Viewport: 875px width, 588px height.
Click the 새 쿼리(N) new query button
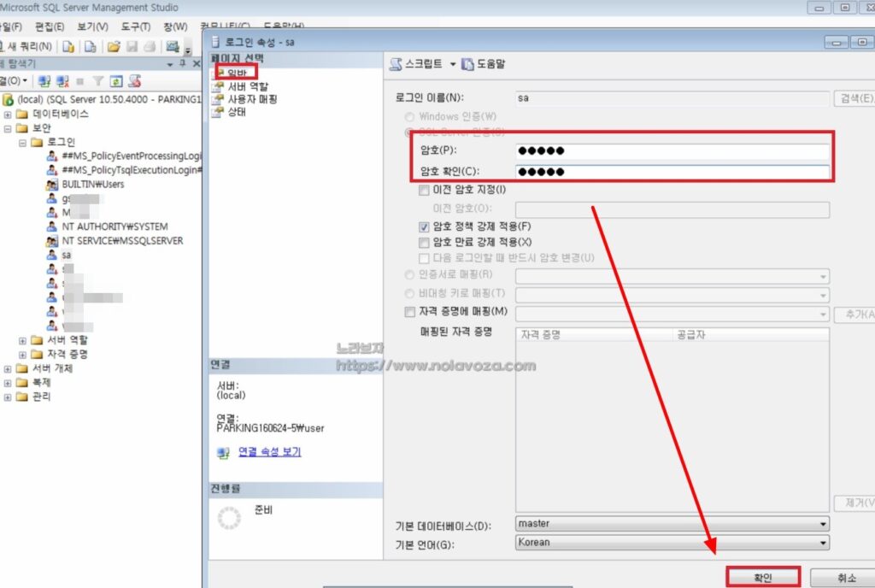coord(26,46)
